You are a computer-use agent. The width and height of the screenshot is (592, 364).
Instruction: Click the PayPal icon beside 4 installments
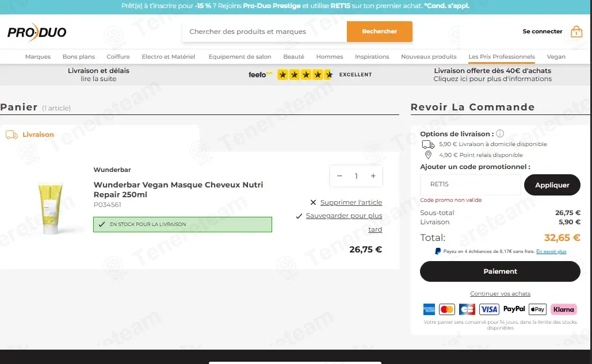(438, 251)
